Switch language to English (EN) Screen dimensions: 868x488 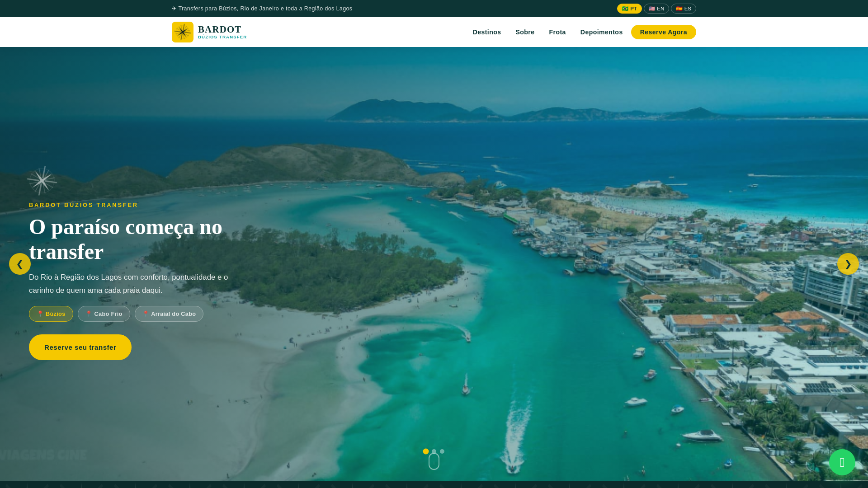tap(656, 9)
